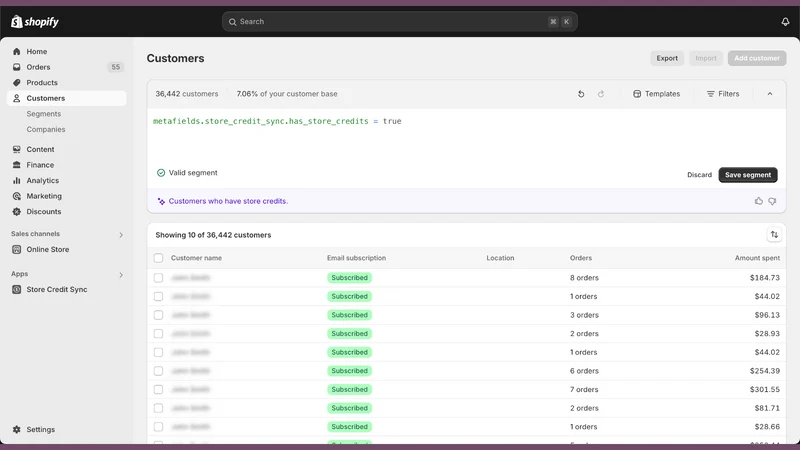The image size is (800, 450).
Task: Toggle the select-all customers checkbox
Action: tap(159, 258)
